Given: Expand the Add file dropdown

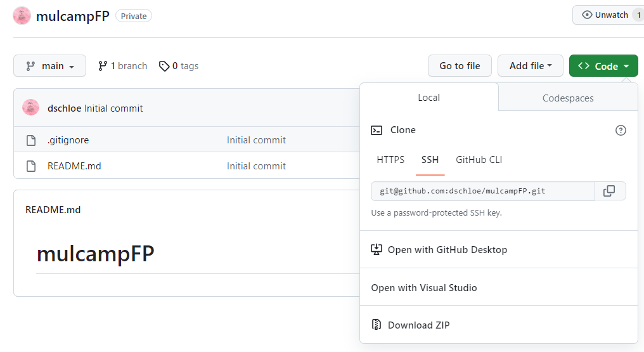Looking at the screenshot, I should [531, 66].
